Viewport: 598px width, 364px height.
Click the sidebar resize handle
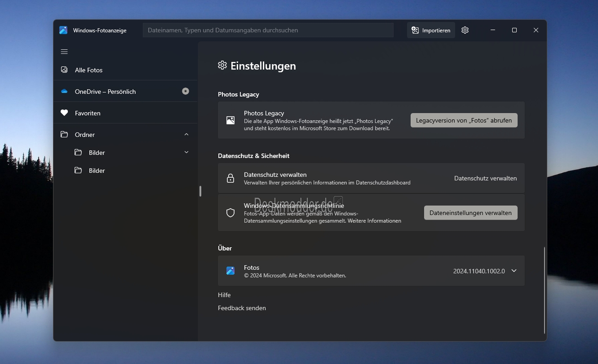point(200,191)
